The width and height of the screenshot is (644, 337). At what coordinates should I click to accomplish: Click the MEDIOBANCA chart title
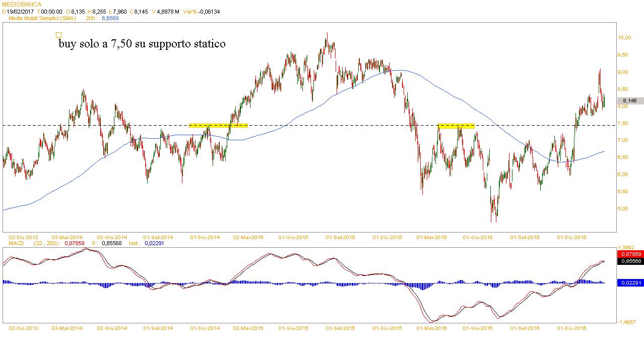[22, 4]
